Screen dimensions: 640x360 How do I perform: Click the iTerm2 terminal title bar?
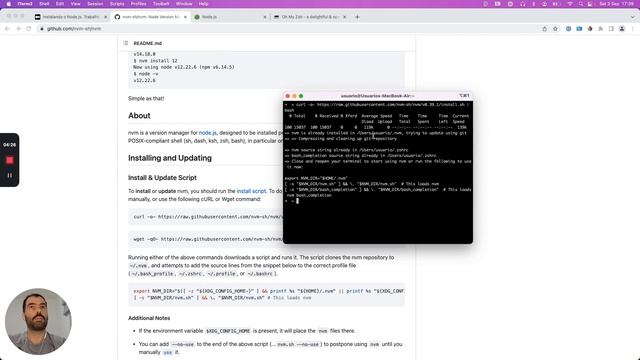pyautogui.click(x=378, y=96)
